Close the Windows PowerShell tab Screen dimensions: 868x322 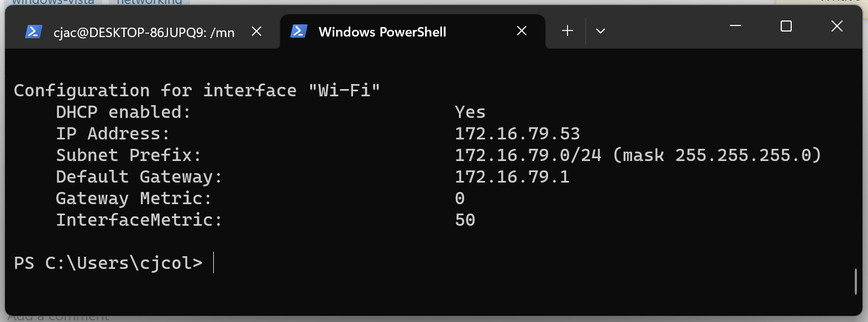click(x=522, y=31)
